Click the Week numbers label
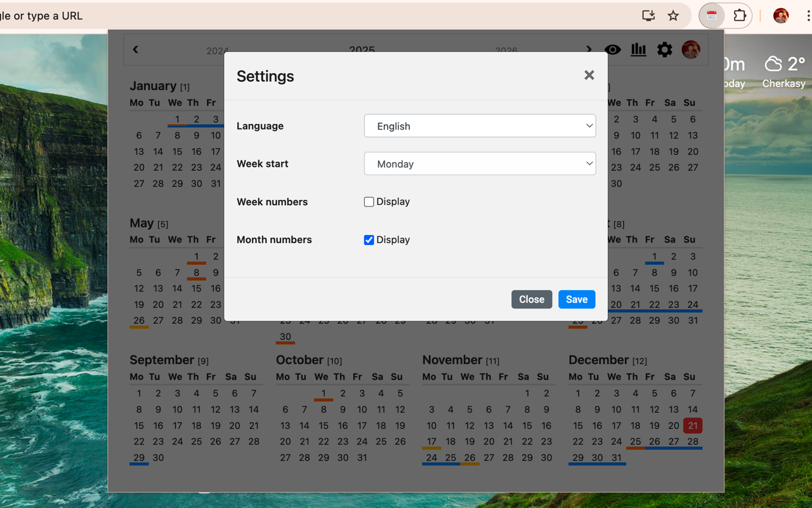The width and height of the screenshot is (812, 508). [272, 202]
